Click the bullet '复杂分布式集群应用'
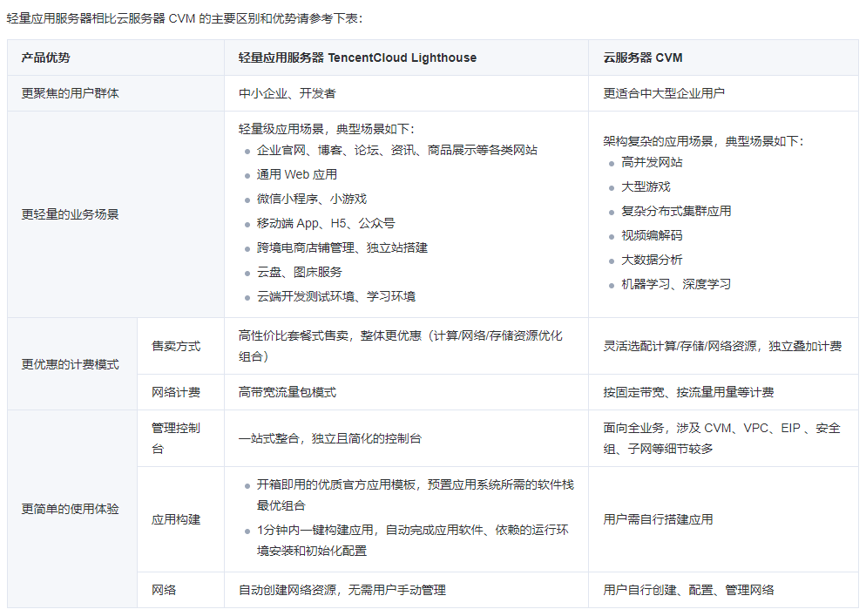This screenshot has height=616, width=866. pos(677,211)
